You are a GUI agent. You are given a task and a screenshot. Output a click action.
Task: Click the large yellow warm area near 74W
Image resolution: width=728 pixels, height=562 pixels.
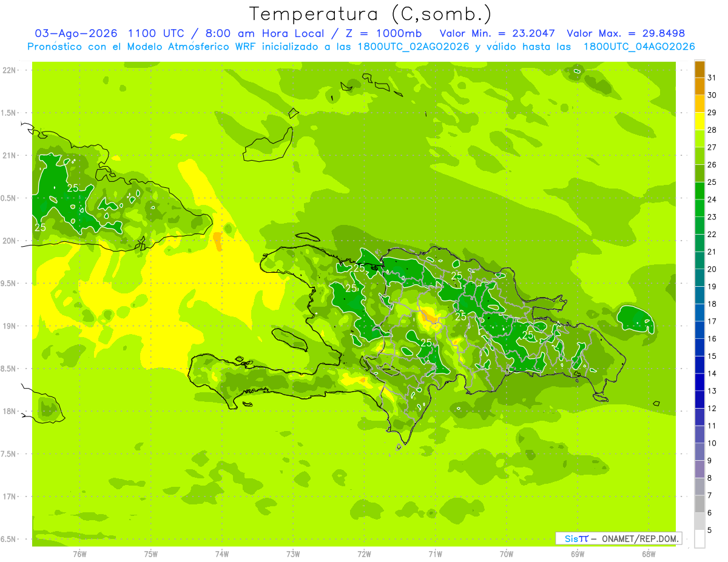176,291
